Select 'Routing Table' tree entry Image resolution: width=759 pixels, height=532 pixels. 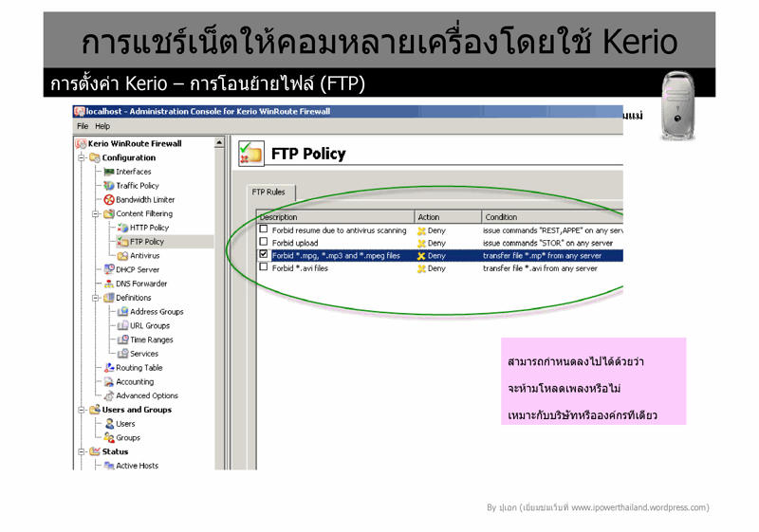click(139, 368)
